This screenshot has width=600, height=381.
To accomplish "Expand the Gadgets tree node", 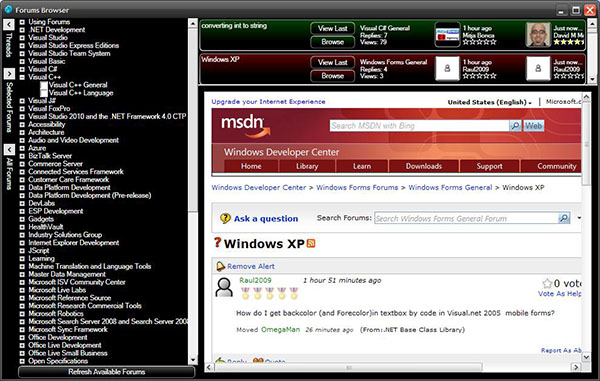I will tap(22, 219).
